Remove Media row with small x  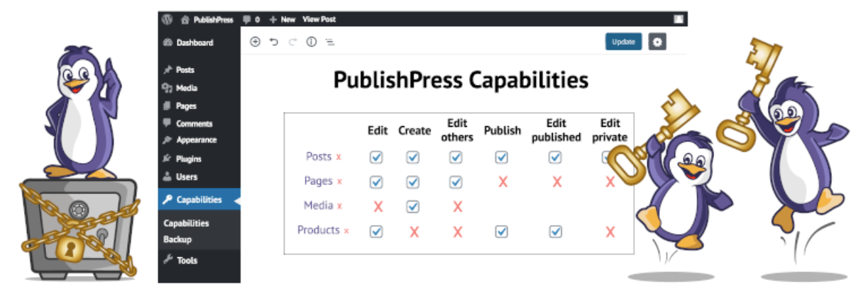pos(339,206)
